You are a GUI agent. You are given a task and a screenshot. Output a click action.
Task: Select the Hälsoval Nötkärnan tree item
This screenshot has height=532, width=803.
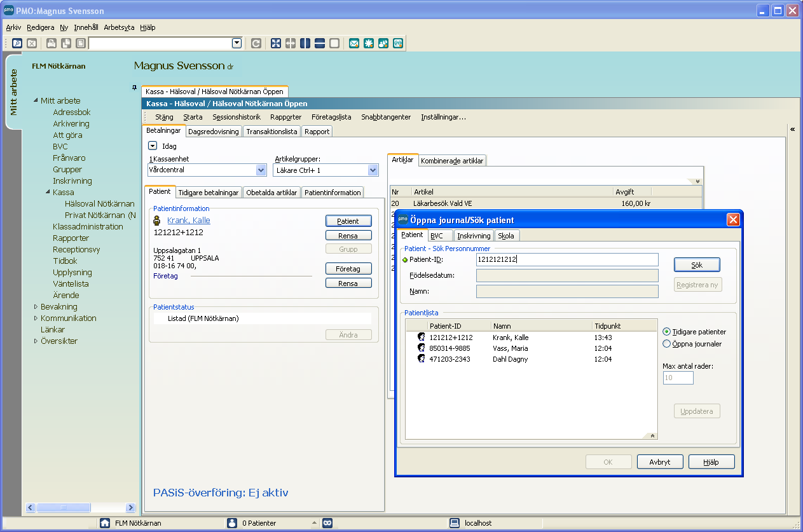100,204
